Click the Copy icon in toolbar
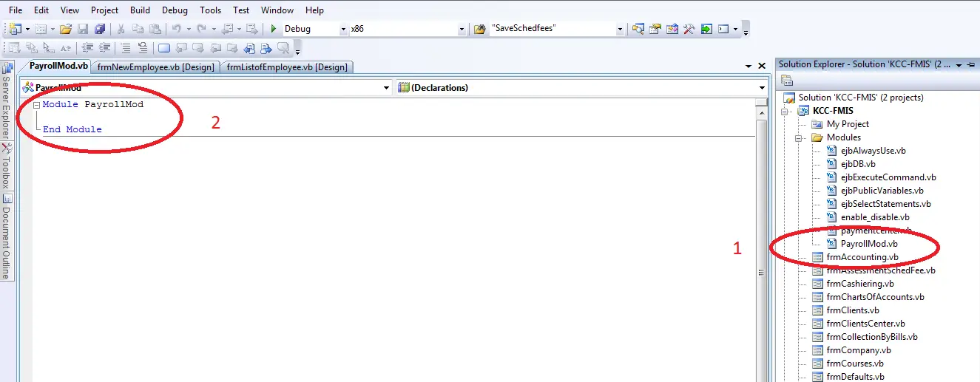The width and height of the screenshot is (980, 382). [138, 29]
